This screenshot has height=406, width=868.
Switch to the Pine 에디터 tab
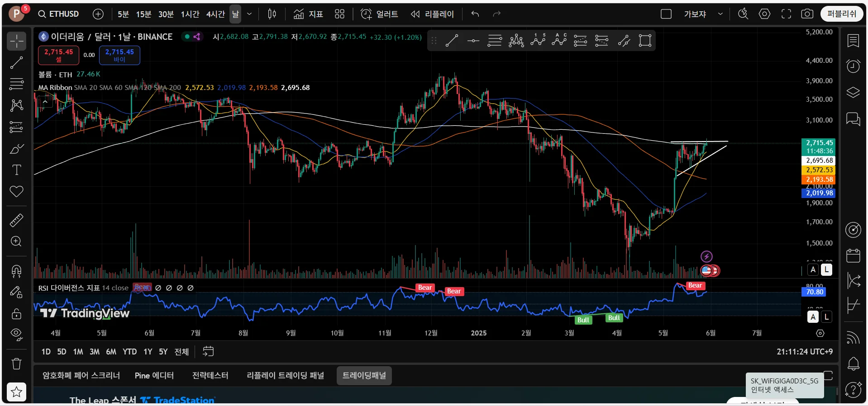point(154,376)
